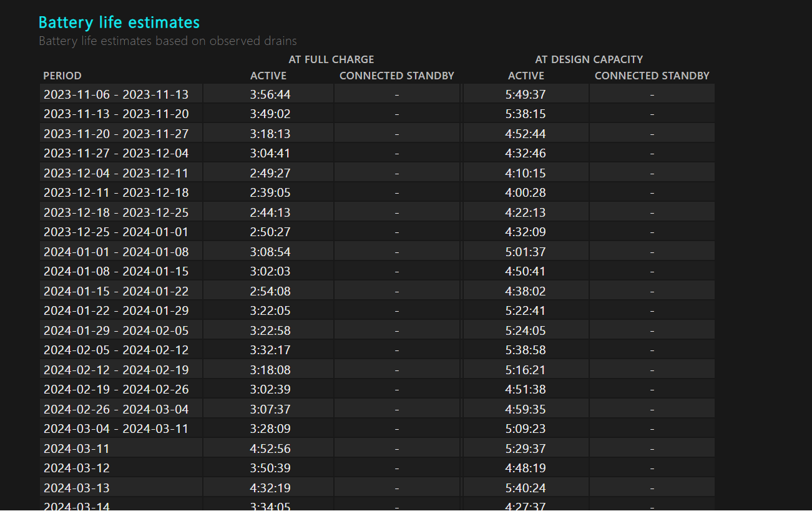Select period 2024-01-29 - 2024-02-05
Screen dimensions: 812x511
[116, 330]
